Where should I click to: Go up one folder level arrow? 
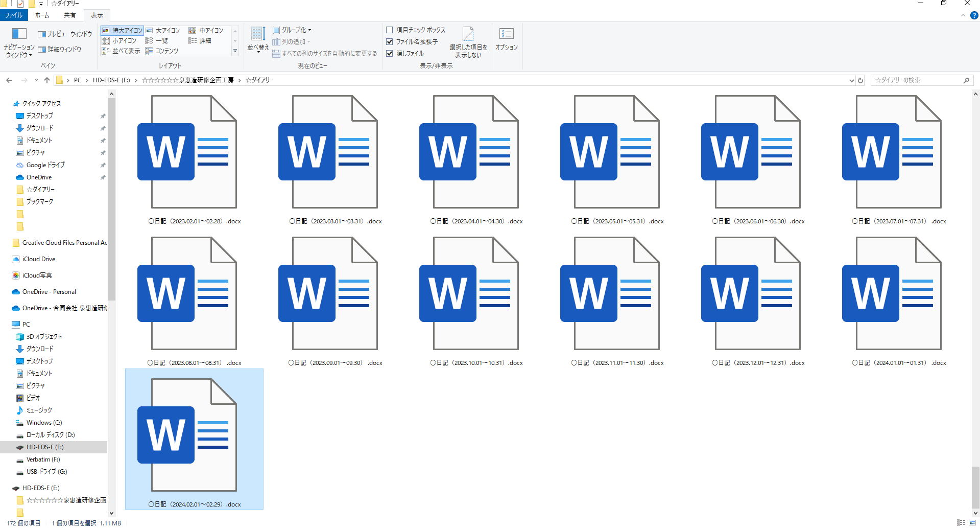pos(47,80)
